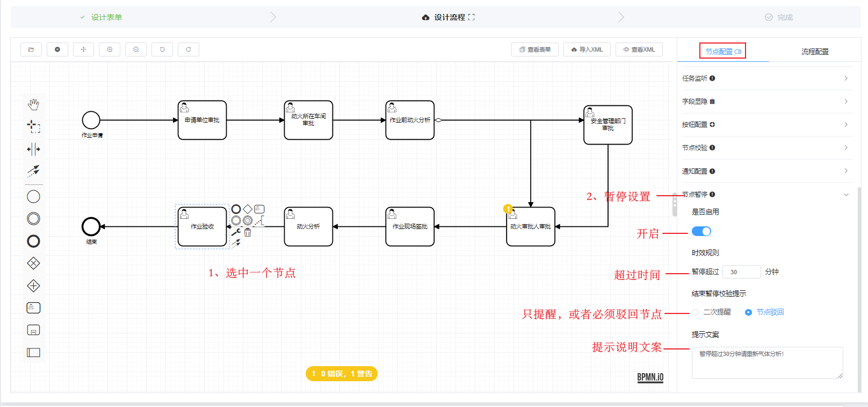Click the new diagram plus circle toolbar button
The height and width of the screenshot is (407, 868).
tap(57, 49)
